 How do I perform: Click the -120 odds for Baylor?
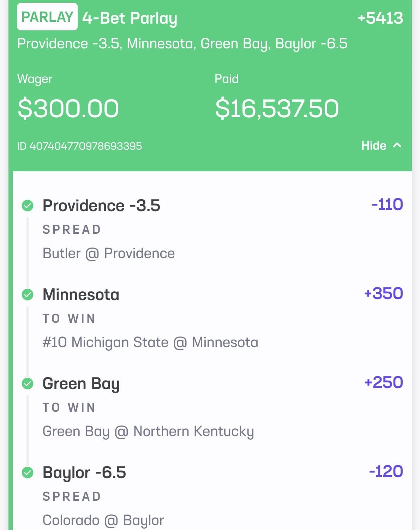pos(386,471)
